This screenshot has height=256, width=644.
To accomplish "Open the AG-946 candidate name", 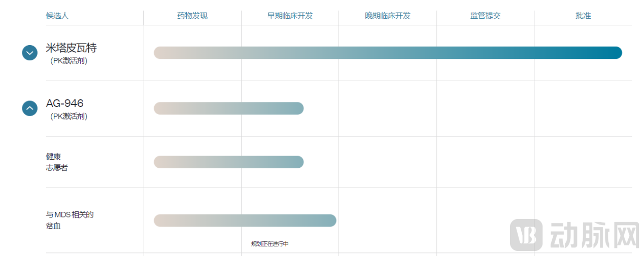I will click(x=65, y=103).
